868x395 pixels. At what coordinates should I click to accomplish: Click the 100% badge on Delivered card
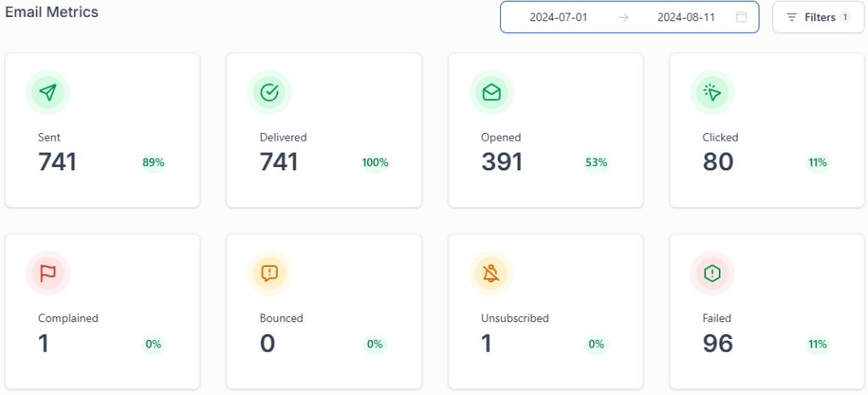pyautogui.click(x=375, y=163)
